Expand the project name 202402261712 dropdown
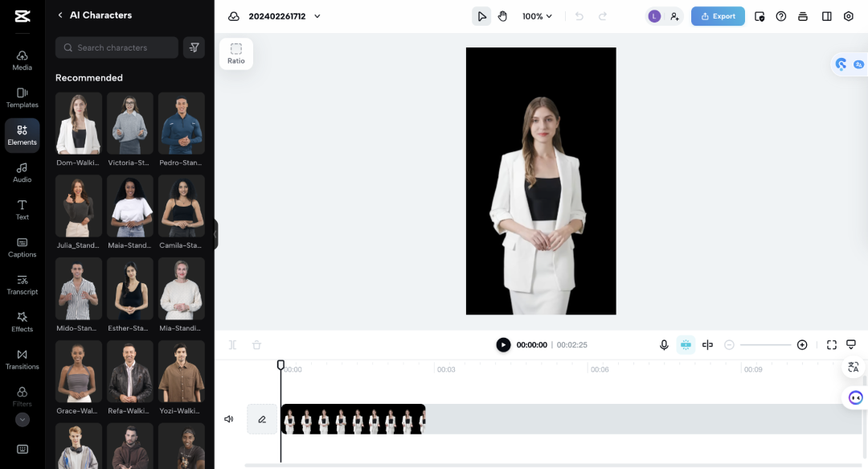This screenshot has height=469, width=868. pos(317,16)
